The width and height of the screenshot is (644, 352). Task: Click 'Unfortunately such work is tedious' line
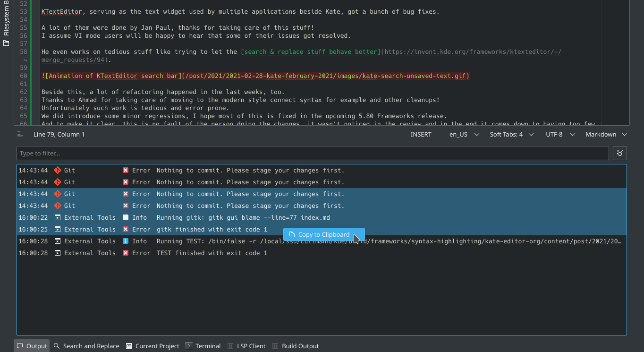click(135, 108)
